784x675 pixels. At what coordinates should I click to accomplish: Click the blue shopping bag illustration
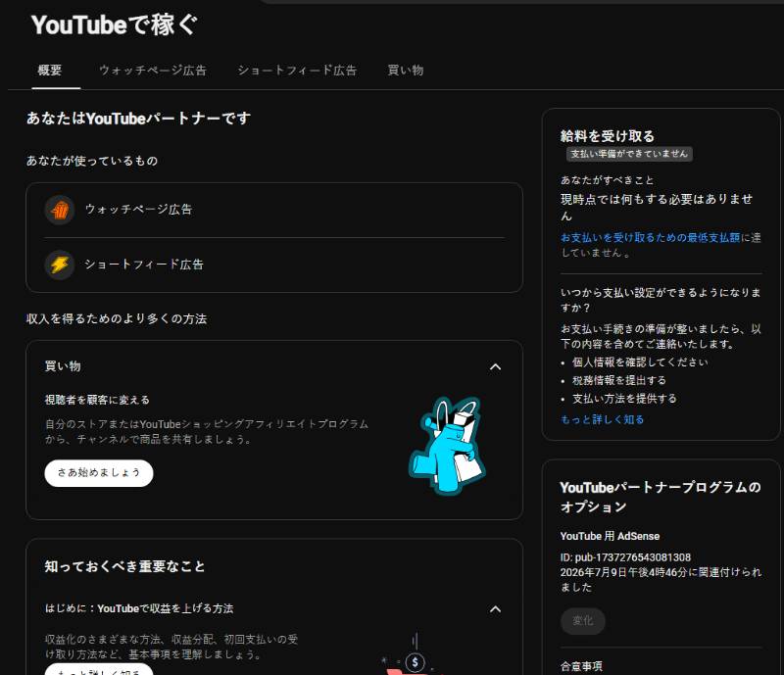(x=448, y=446)
